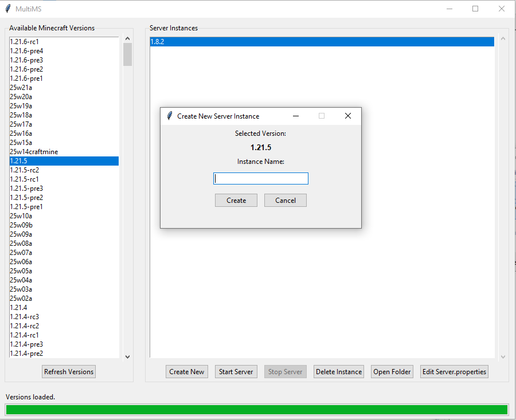Select snapshot 25w18a

pos(64,115)
